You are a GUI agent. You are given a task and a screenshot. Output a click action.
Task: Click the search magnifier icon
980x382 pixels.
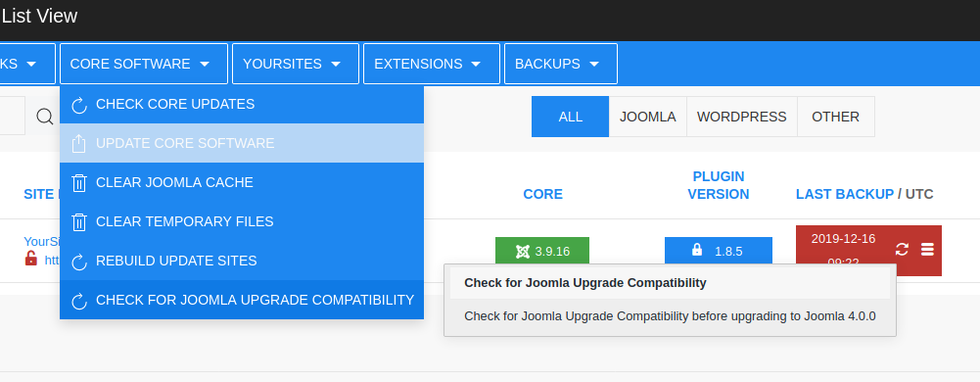coord(44,117)
